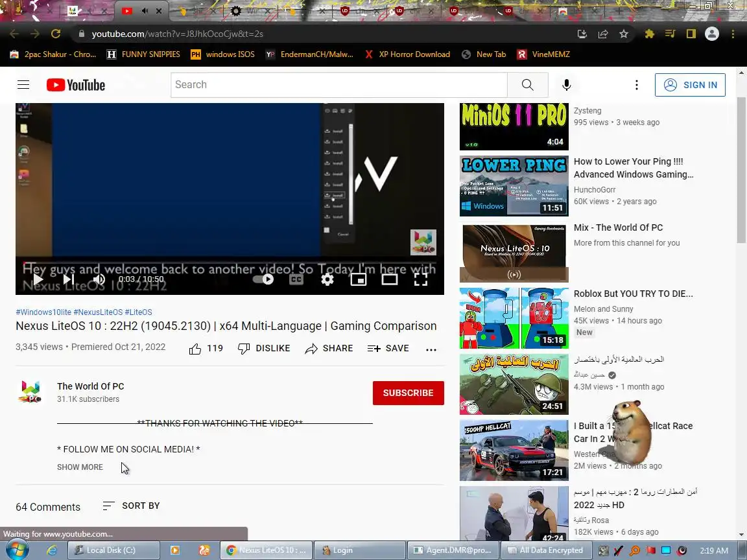Image resolution: width=747 pixels, height=560 pixels.
Task: Open How to Lower Your Ping video
Action: 634,168
